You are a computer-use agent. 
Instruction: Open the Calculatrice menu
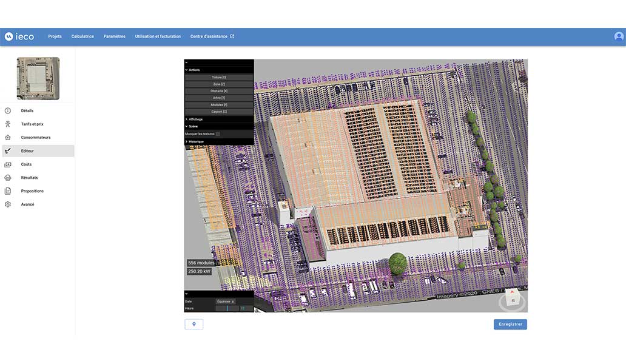[82, 36]
